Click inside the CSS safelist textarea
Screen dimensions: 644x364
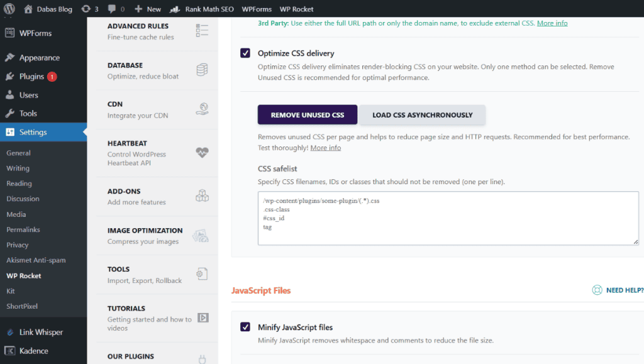point(448,218)
